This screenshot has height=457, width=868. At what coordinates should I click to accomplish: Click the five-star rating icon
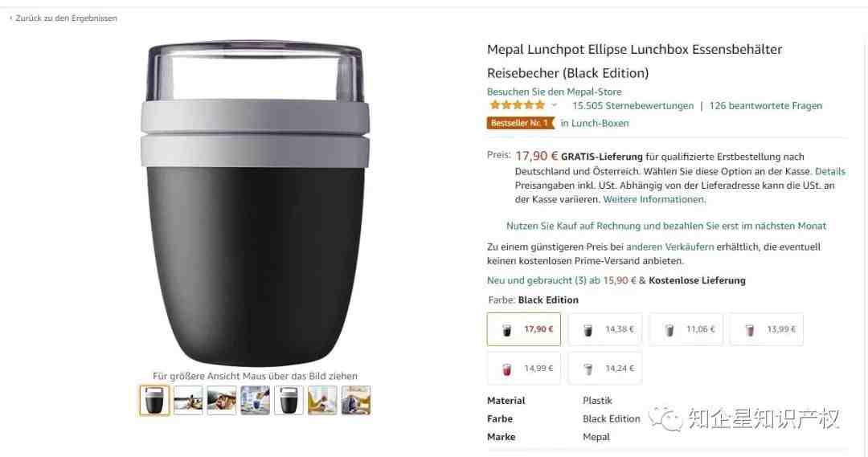pyautogui.click(x=517, y=105)
